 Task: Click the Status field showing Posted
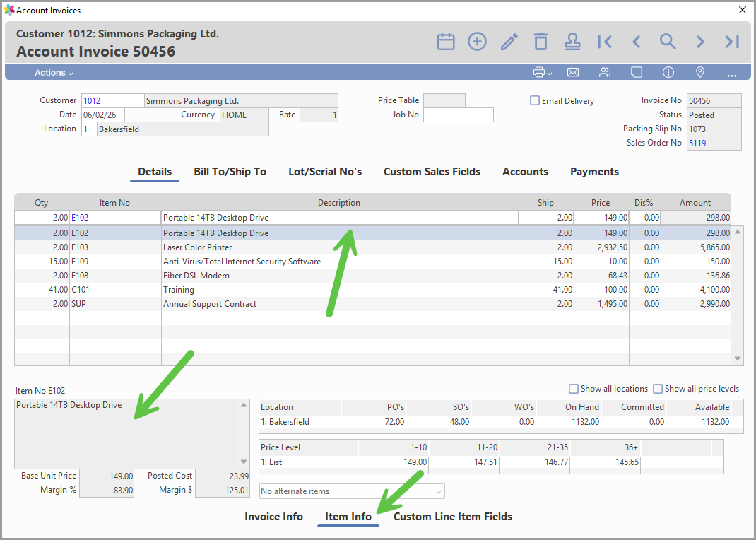(714, 115)
